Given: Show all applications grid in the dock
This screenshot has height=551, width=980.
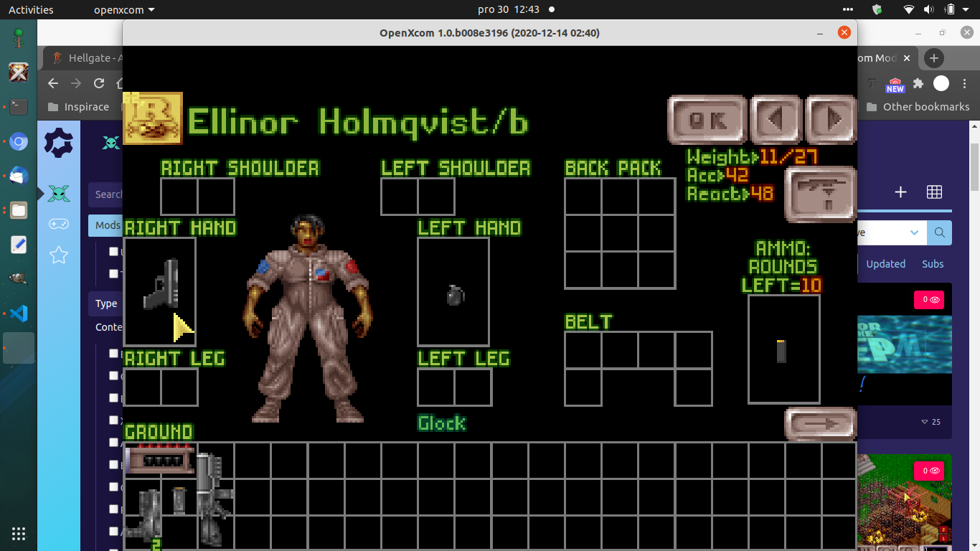Looking at the screenshot, I should (19, 533).
